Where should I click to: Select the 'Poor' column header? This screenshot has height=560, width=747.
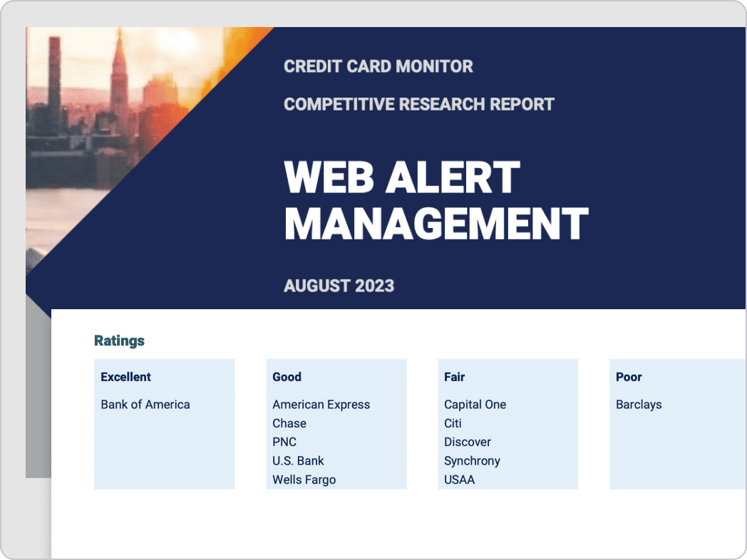coord(629,377)
